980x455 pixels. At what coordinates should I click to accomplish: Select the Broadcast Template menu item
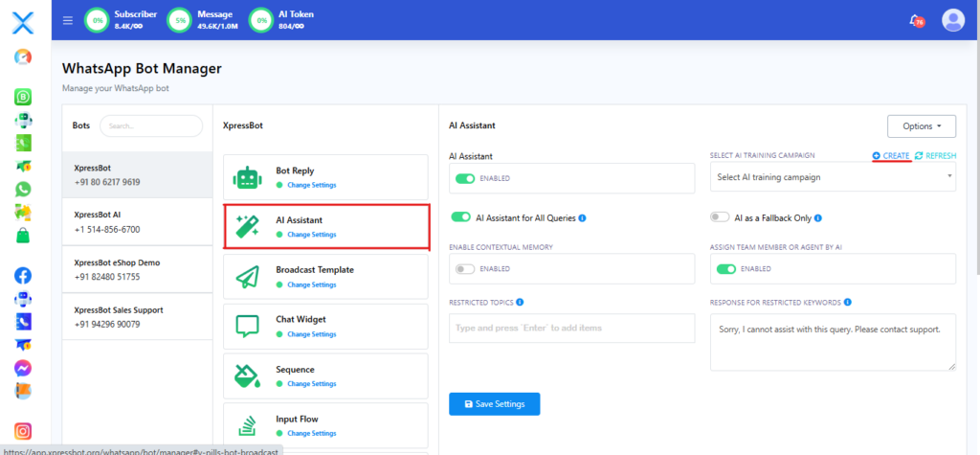[x=325, y=275]
